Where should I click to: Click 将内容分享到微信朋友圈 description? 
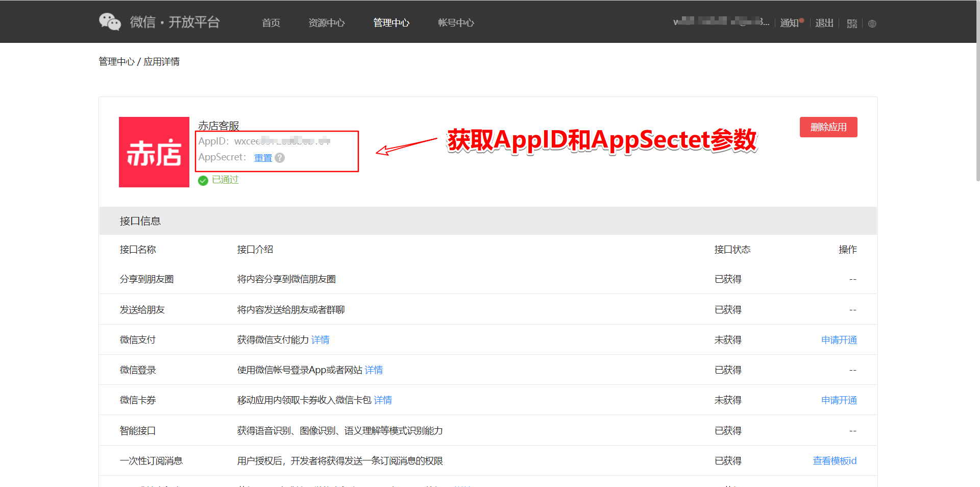pos(286,279)
